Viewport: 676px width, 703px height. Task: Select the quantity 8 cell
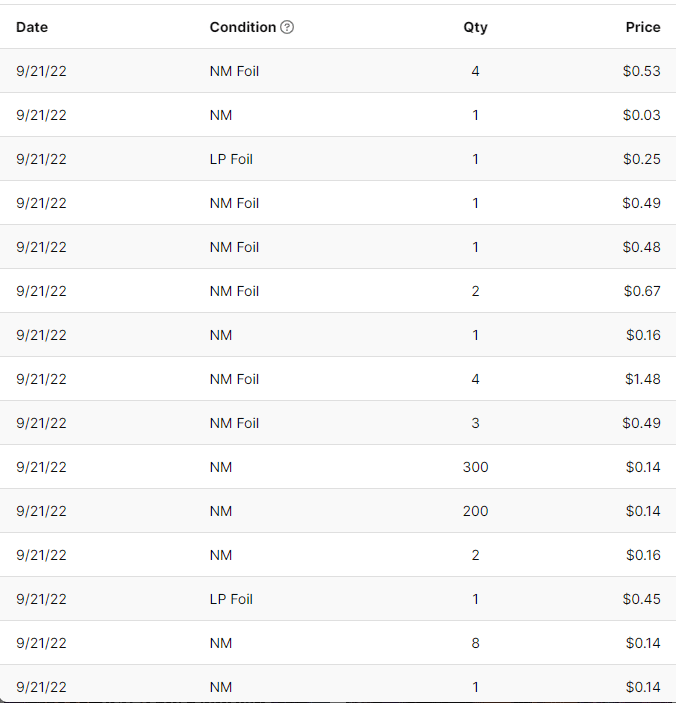[476, 643]
